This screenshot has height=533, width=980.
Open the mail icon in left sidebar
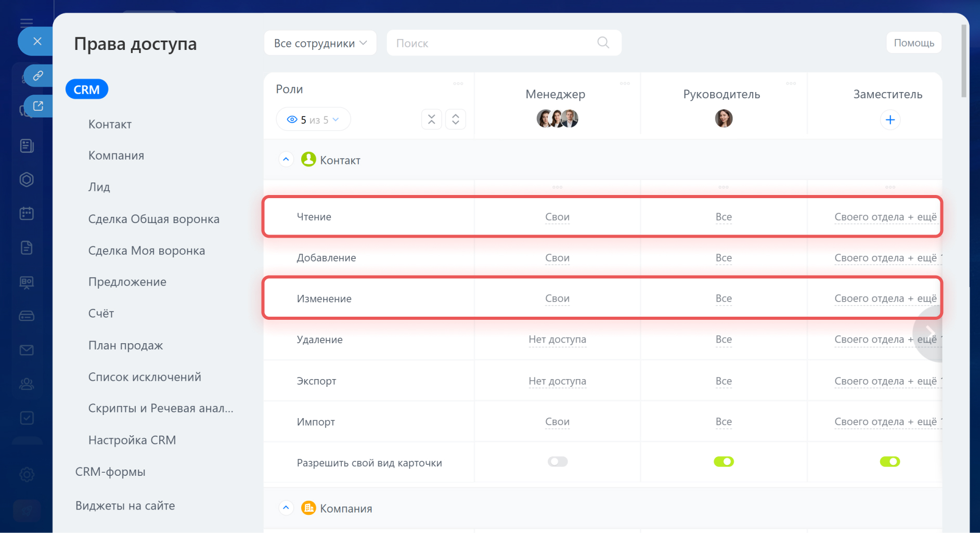[x=27, y=350]
